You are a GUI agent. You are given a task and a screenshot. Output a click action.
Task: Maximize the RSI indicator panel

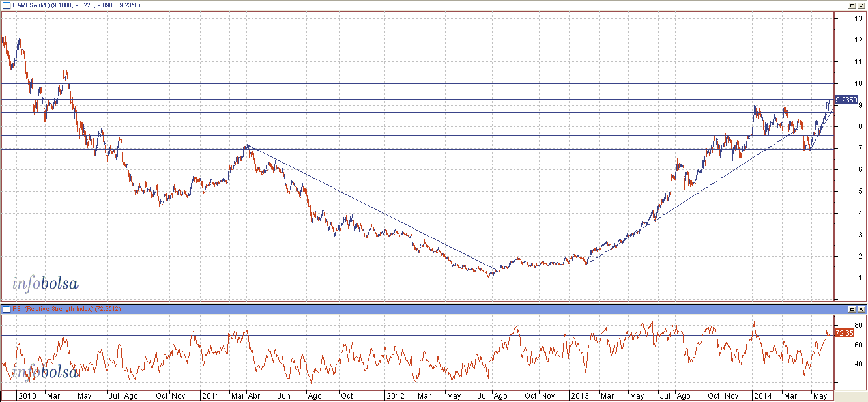click(852, 308)
